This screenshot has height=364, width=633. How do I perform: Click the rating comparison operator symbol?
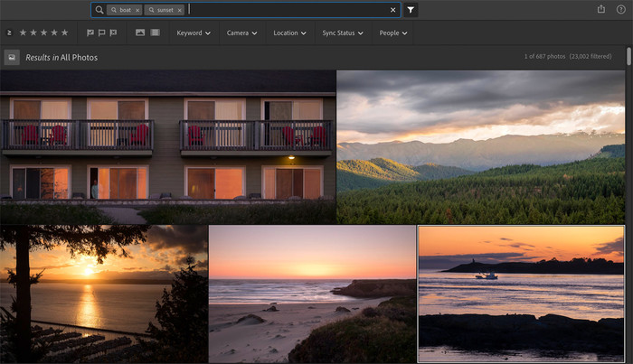tap(9, 33)
